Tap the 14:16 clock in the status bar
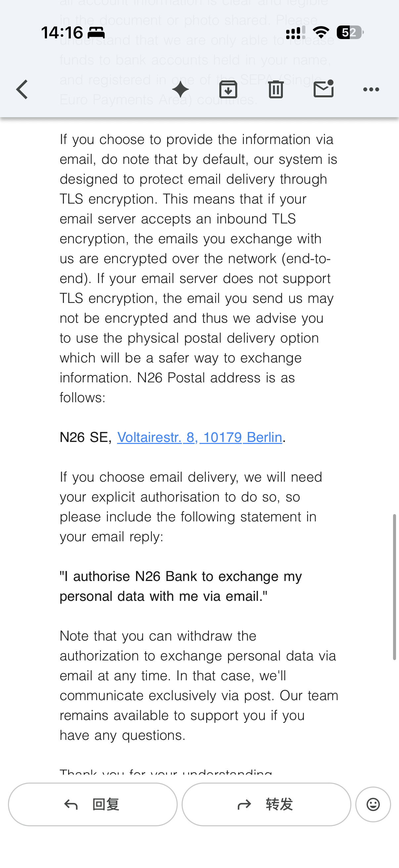Viewport: 399px width, 868px height. 62,33
